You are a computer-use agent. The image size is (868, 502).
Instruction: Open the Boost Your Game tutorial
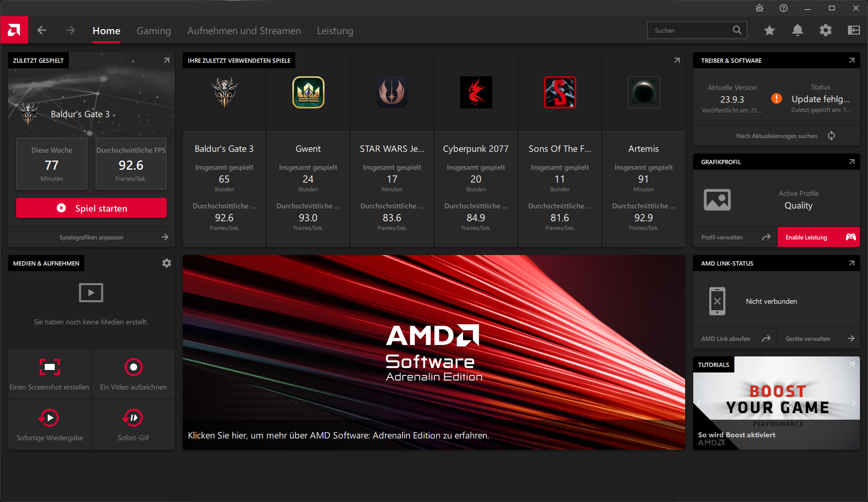click(x=777, y=403)
